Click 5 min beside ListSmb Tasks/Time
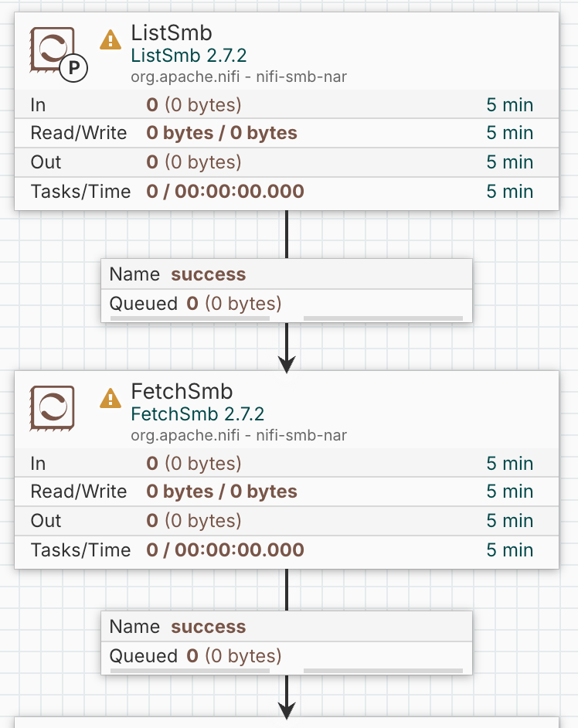Viewport: 578px width, 728px height. 510,192
